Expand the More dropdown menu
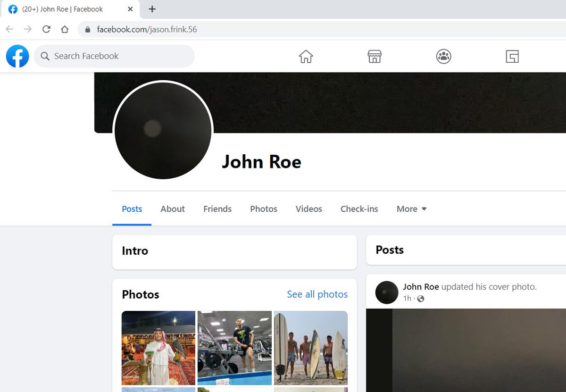The width and height of the screenshot is (566, 392). coord(411,209)
